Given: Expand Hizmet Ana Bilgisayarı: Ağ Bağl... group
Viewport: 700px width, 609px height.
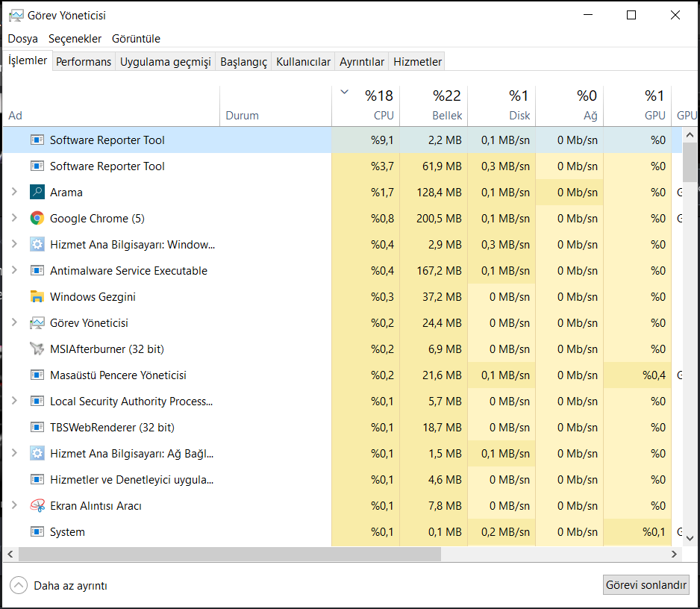Looking at the screenshot, I should 14,453.
